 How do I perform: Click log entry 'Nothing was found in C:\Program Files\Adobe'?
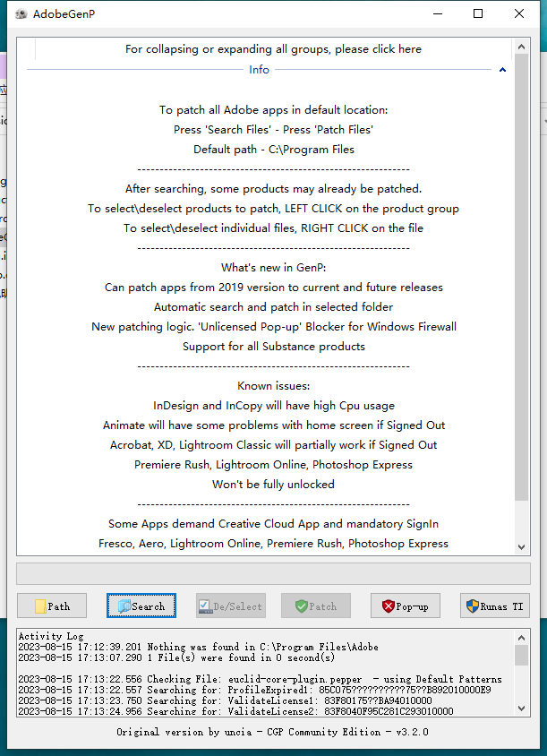[198, 647]
